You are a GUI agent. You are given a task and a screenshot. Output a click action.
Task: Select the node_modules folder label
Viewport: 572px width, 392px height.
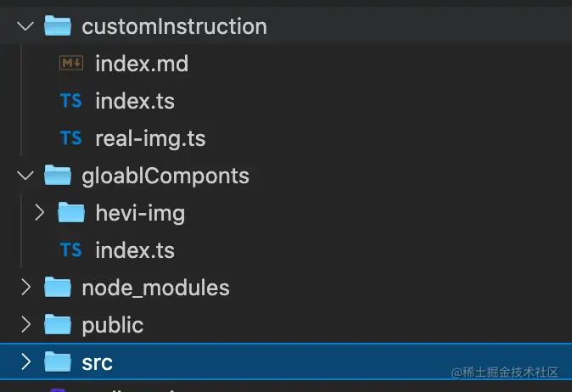(x=155, y=288)
